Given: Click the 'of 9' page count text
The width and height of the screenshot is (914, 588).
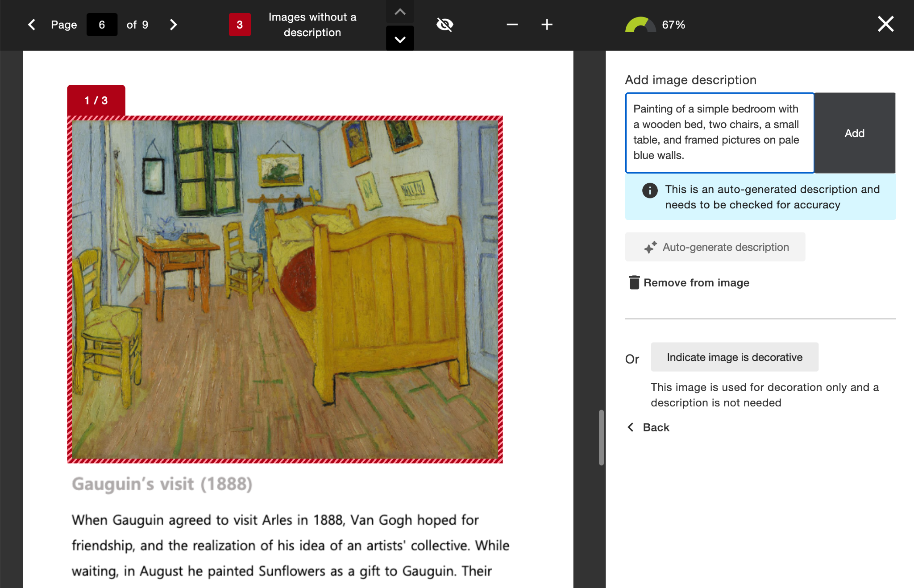Looking at the screenshot, I should point(137,25).
